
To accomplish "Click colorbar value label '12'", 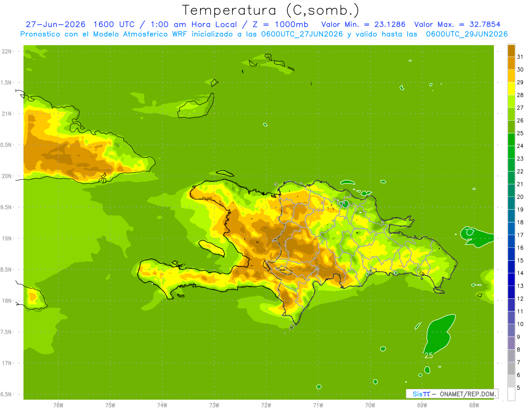I will tap(520, 298).
